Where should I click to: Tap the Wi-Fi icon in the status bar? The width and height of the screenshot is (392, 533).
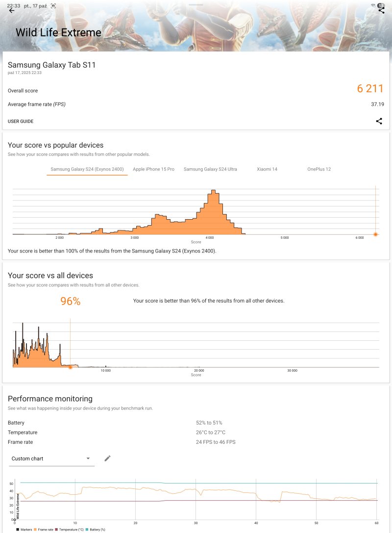373,5
